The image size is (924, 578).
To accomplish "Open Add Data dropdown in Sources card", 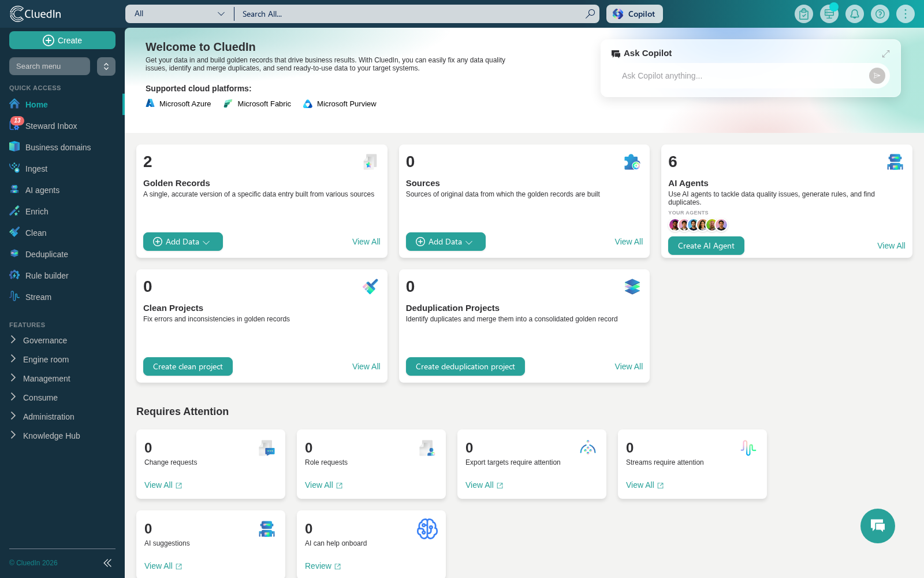I will point(446,242).
